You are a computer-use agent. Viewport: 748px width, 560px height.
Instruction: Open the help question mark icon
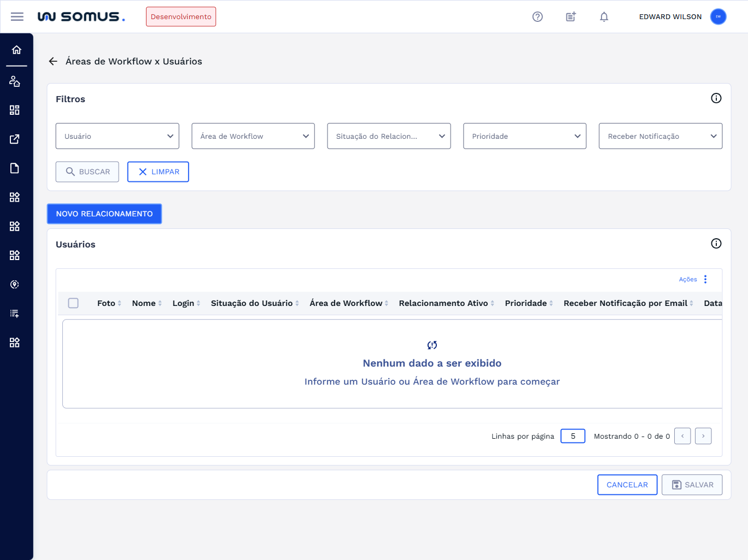(537, 17)
